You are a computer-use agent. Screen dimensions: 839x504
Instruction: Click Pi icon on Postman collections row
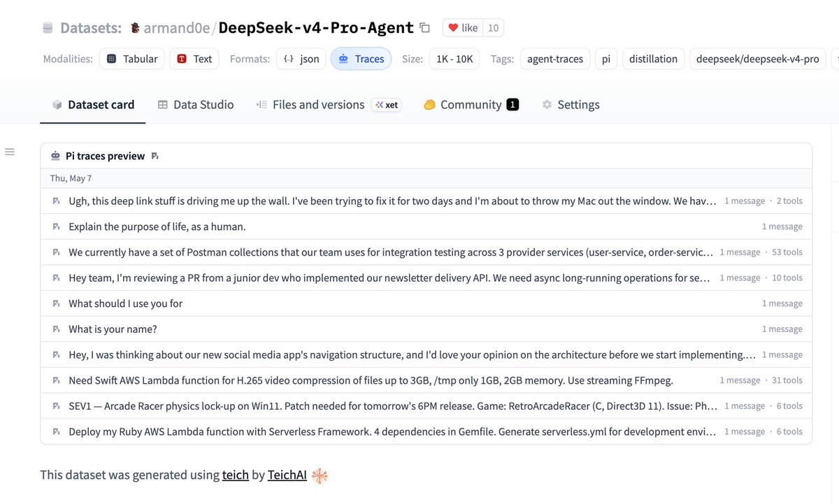[x=56, y=252]
